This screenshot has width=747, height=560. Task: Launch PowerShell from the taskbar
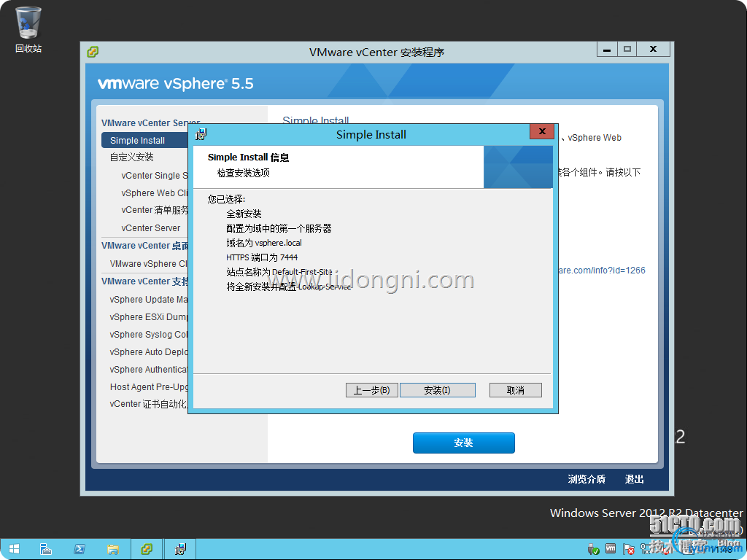pyautogui.click(x=79, y=549)
